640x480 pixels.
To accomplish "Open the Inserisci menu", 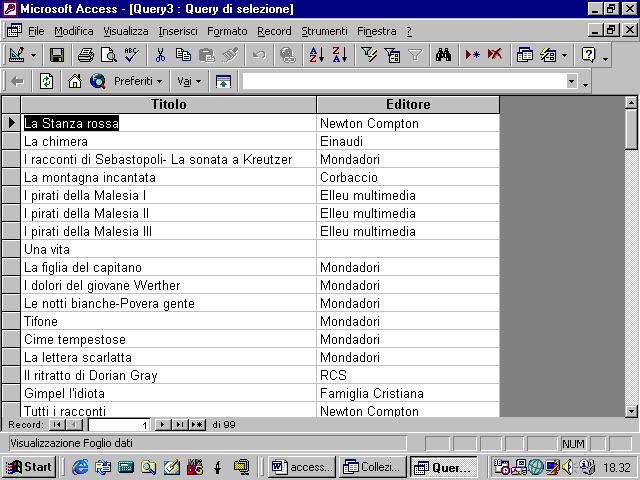I will click(x=178, y=31).
